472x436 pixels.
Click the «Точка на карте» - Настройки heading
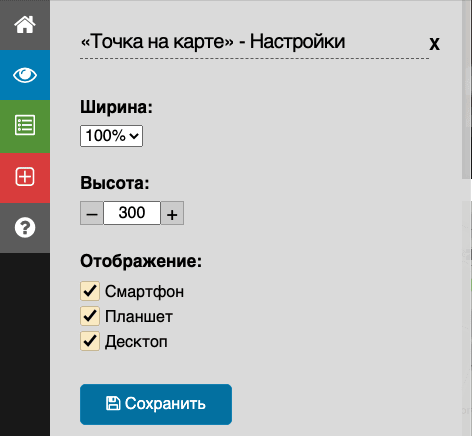coord(213,42)
